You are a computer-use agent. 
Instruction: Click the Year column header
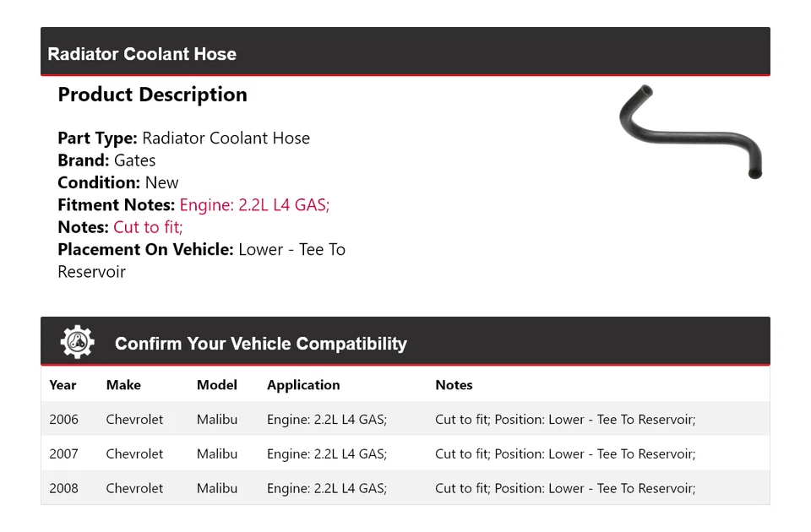coord(63,385)
